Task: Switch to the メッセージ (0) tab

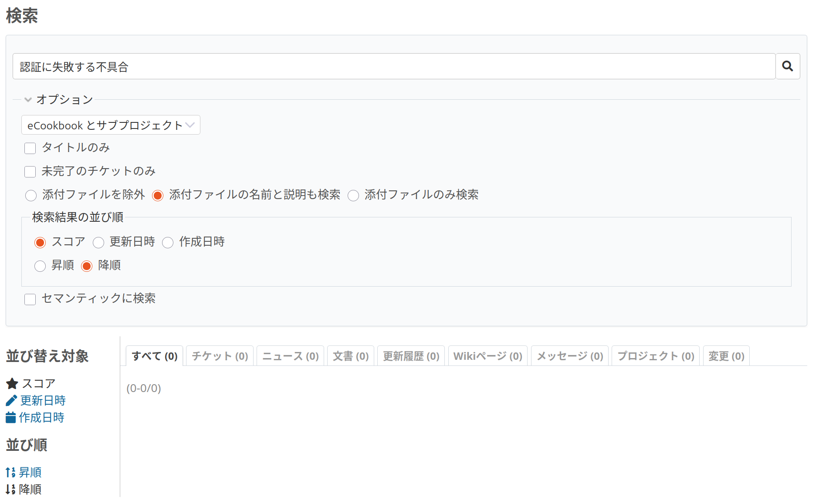Action: tap(569, 356)
